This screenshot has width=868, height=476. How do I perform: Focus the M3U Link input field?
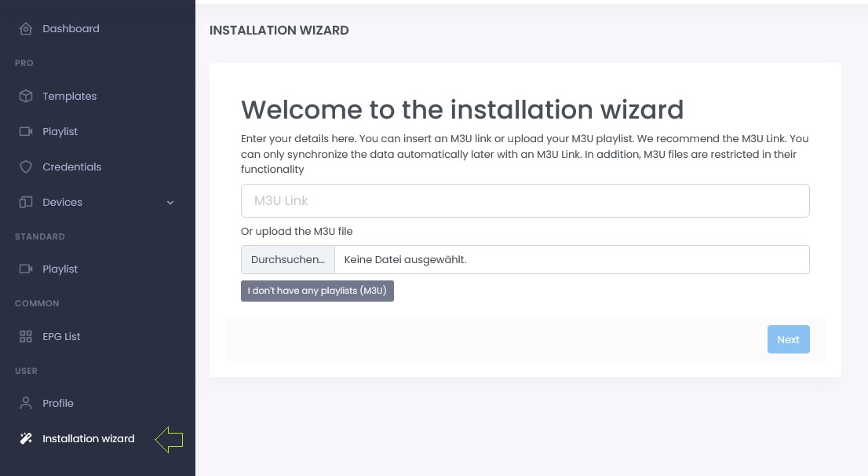pos(524,201)
